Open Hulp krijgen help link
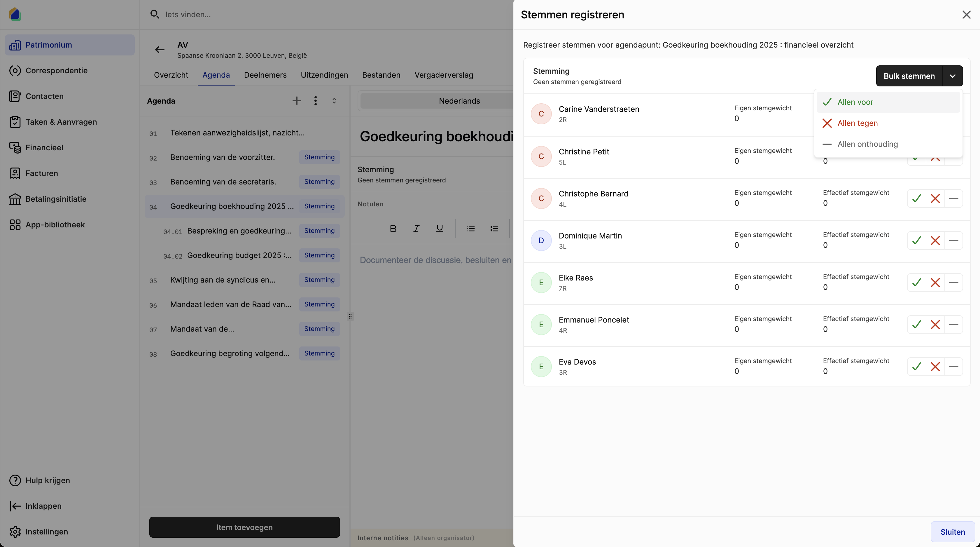This screenshot has height=547, width=980. pos(70,480)
